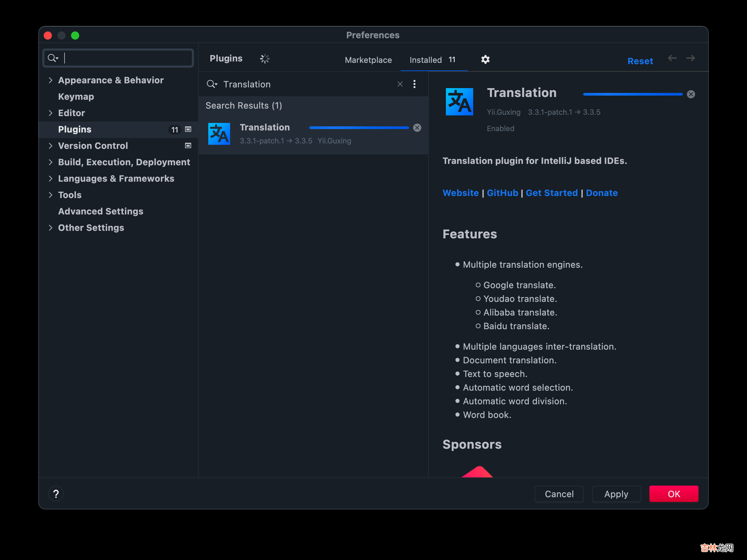
Task: Click the project-level icon beside Plugins
Action: [188, 129]
